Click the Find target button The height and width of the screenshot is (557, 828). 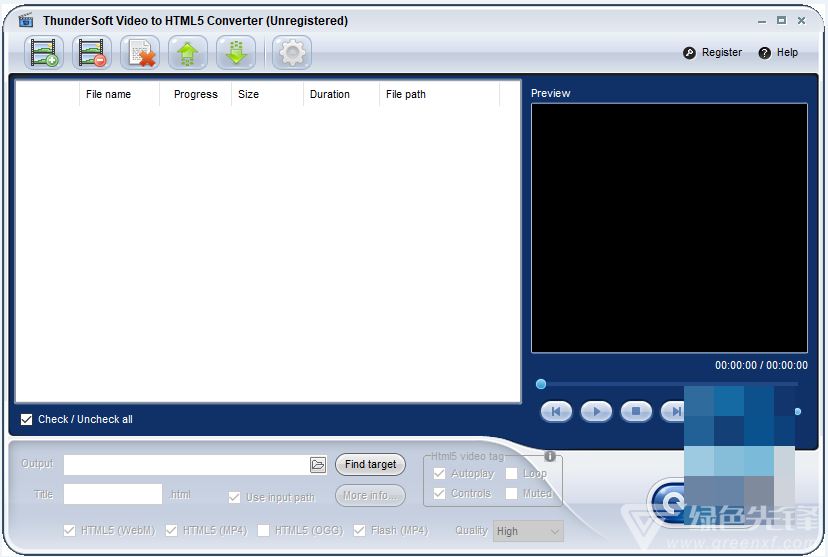(x=370, y=464)
